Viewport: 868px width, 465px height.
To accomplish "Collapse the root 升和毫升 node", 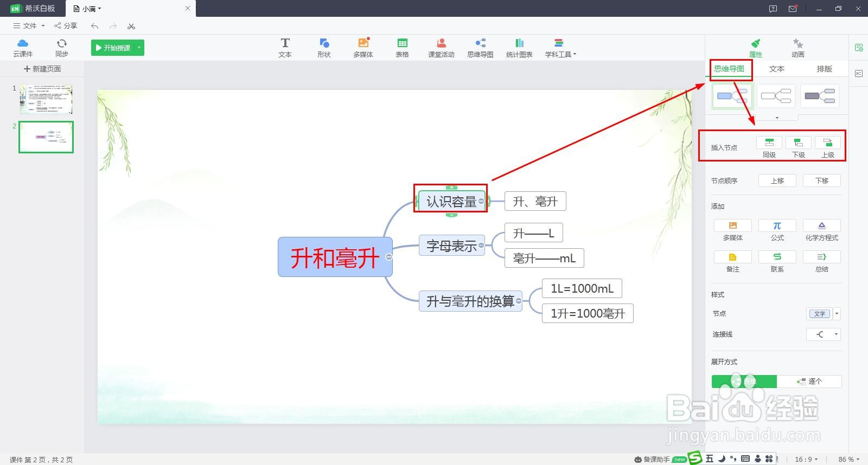I will tap(388, 257).
